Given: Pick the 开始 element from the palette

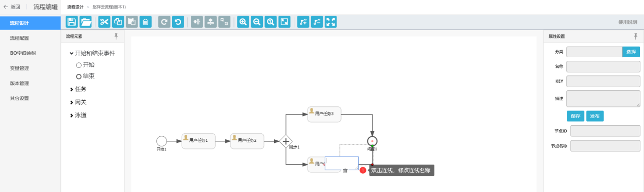Looking at the screenshot, I should [85, 65].
